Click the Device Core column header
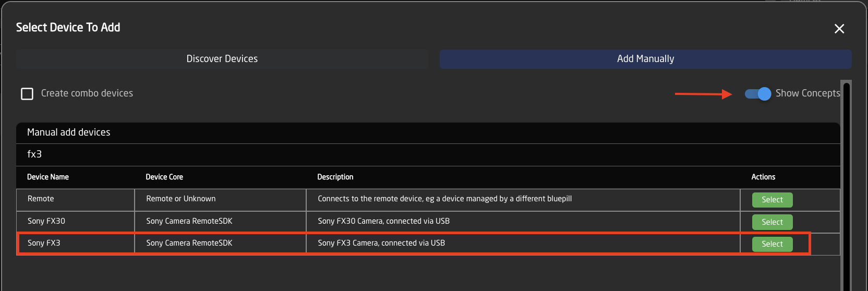This screenshot has width=868, height=291. click(x=164, y=177)
